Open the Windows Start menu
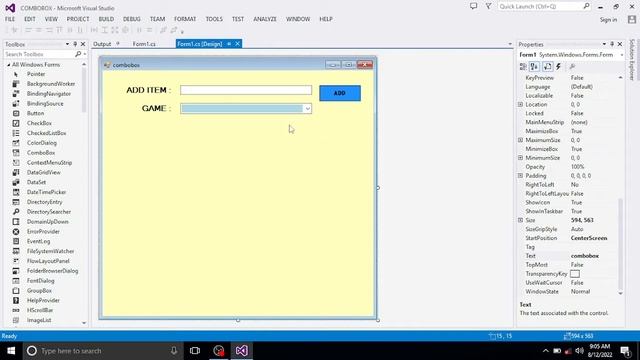The width and height of the screenshot is (640, 360). coord(11,351)
